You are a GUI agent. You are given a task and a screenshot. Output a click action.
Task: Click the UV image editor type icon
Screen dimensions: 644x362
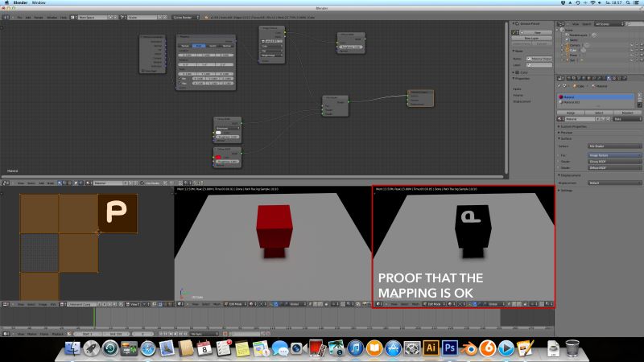tap(6, 304)
